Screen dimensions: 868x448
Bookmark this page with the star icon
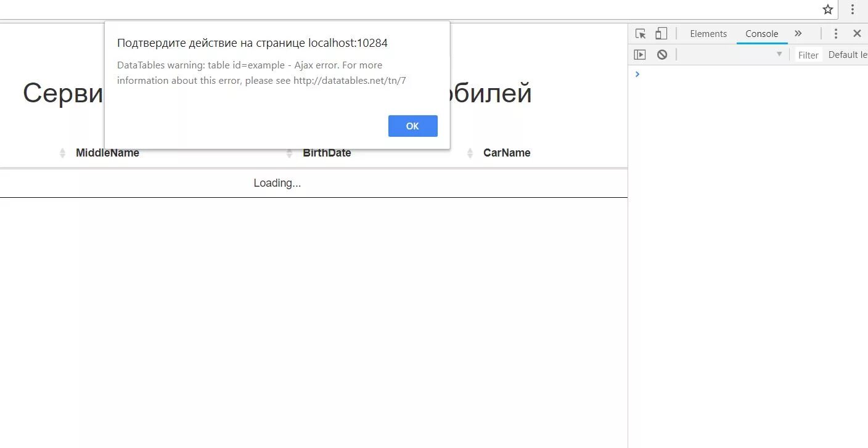click(x=827, y=9)
